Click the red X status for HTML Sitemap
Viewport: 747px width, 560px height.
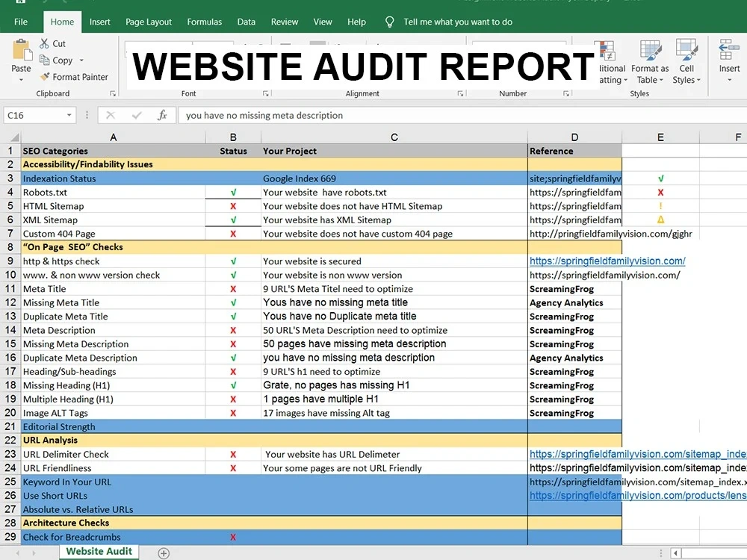tap(233, 206)
